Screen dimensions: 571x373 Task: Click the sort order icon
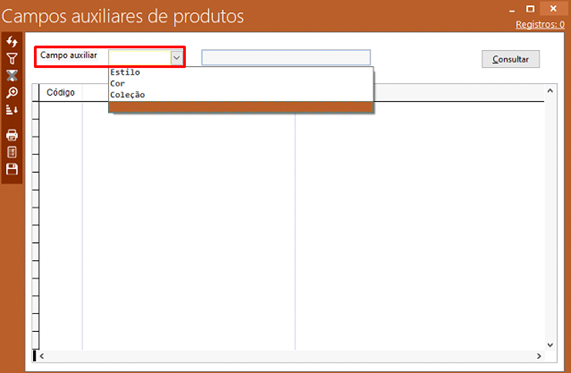click(12, 109)
